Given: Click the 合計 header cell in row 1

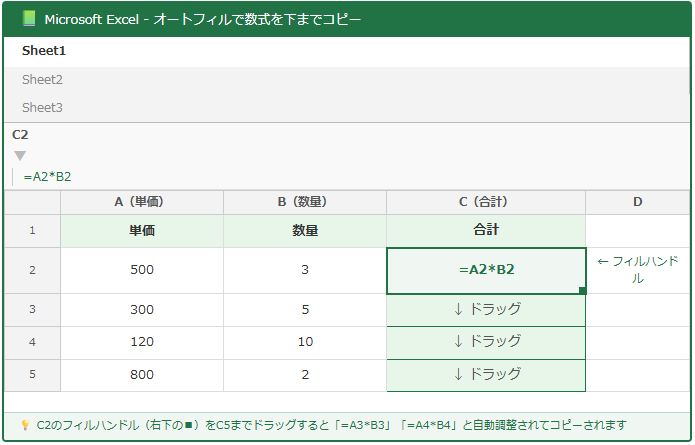Looking at the screenshot, I should [485, 231].
